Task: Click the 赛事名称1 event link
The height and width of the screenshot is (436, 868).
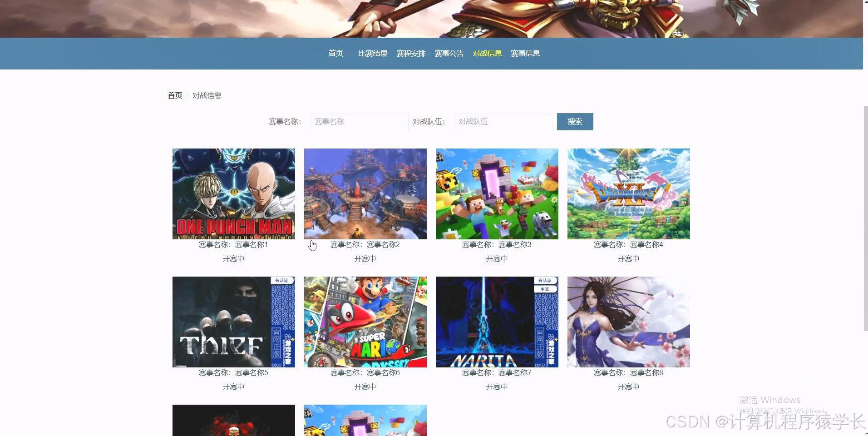Action: pyautogui.click(x=233, y=244)
